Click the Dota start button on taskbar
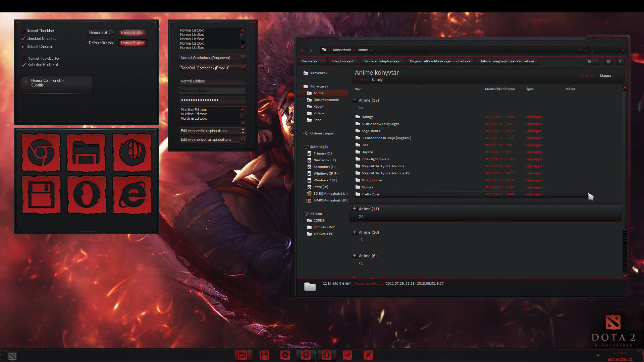This screenshot has height=362, width=644. pyautogui.click(x=12, y=356)
